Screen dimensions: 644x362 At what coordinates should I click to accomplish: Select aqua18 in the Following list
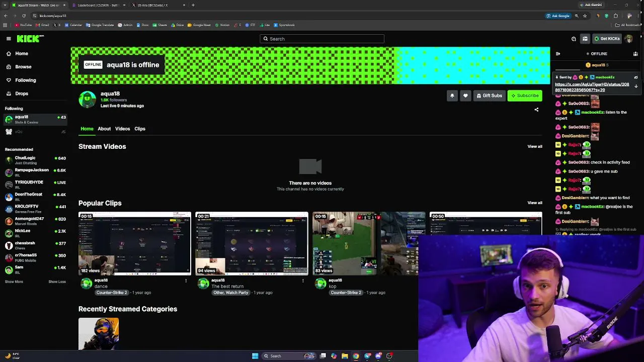[35, 119]
